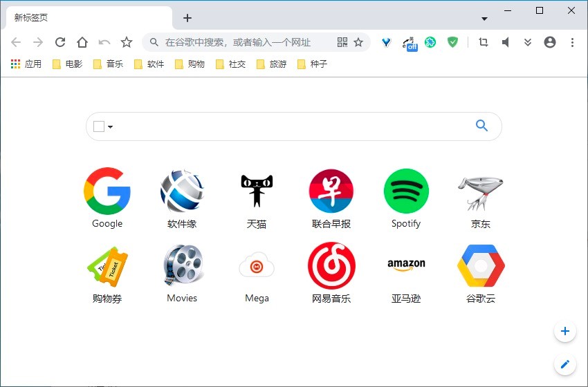Launch the Spotify shortcut

click(x=406, y=198)
